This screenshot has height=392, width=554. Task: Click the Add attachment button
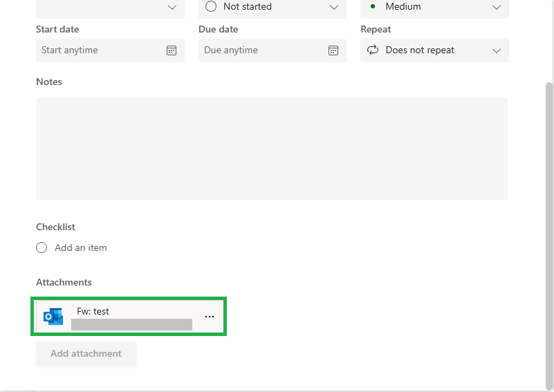(x=86, y=353)
